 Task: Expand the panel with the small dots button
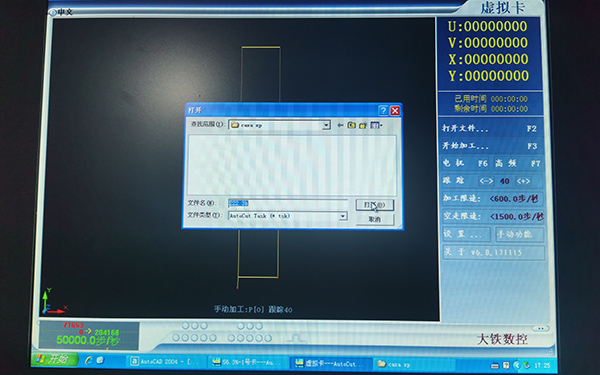coord(540,328)
